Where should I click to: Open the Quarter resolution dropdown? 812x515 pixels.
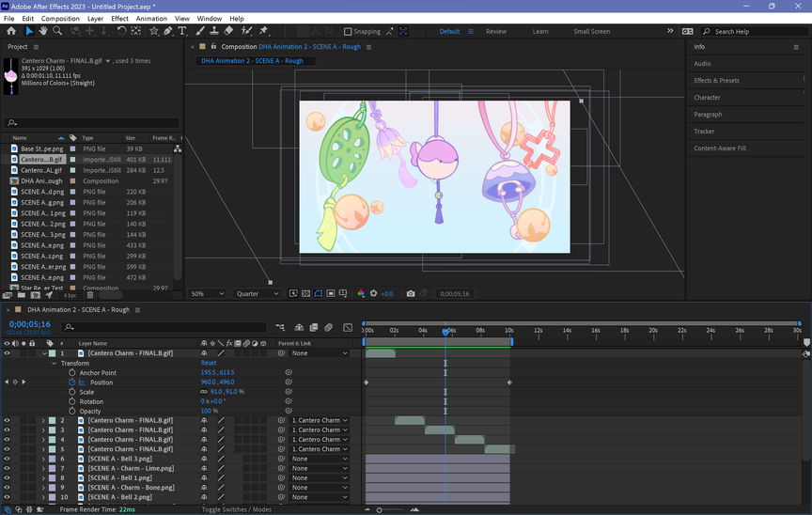click(257, 293)
